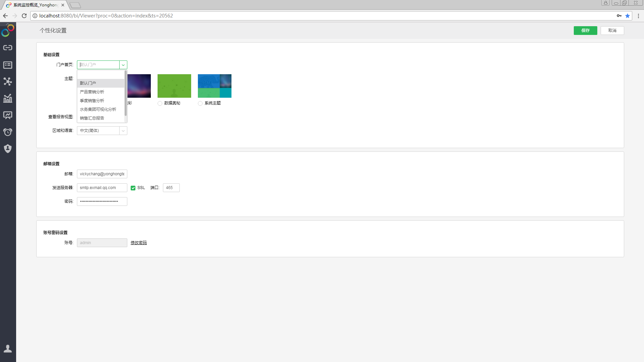
Task: Click the browser forward arrow
Action: (x=15, y=16)
